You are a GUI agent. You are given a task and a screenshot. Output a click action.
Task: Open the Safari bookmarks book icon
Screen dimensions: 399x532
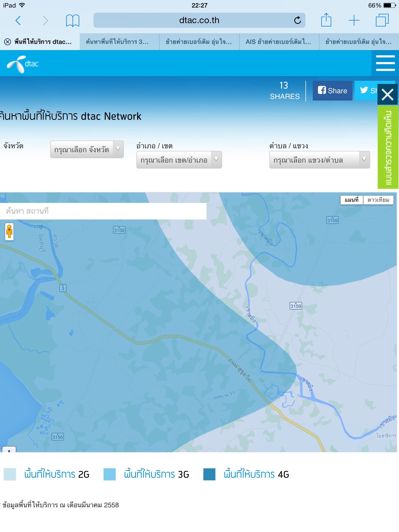pyautogui.click(x=73, y=21)
